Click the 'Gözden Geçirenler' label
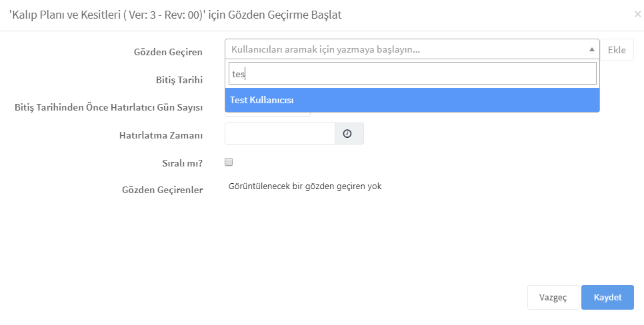 [x=162, y=190]
